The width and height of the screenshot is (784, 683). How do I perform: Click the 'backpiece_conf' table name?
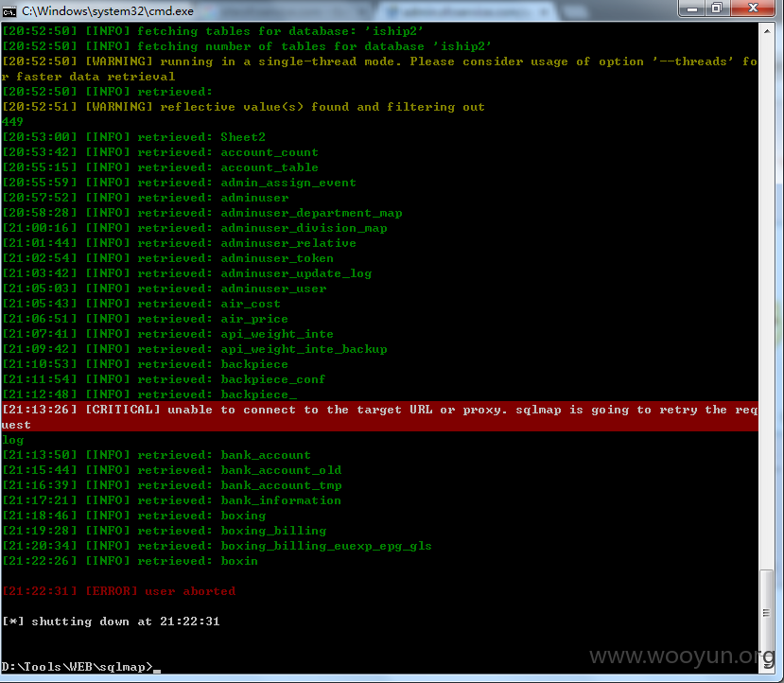[273, 379]
